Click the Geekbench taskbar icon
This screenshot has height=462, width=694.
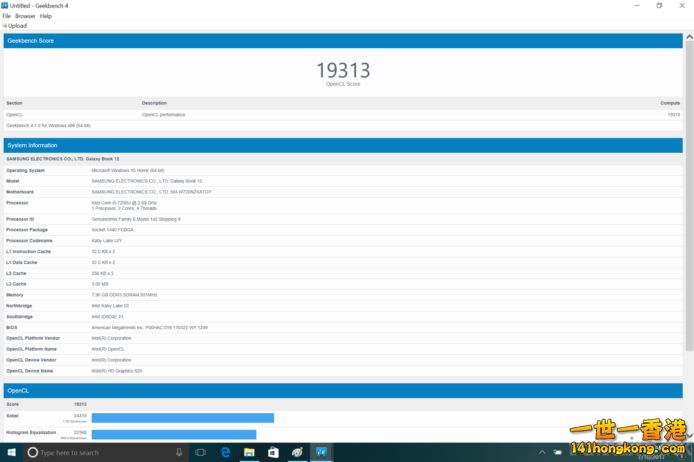321,452
